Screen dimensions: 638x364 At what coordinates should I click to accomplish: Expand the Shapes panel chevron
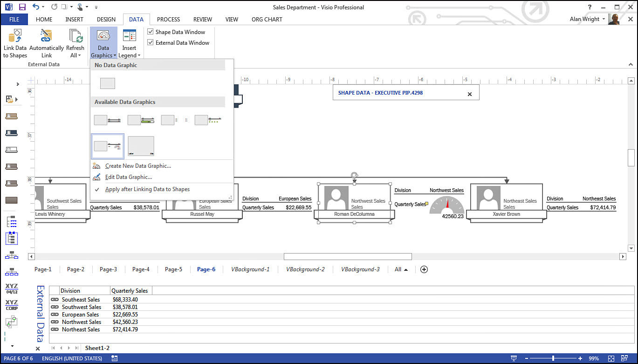pyautogui.click(x=18, y=84)
